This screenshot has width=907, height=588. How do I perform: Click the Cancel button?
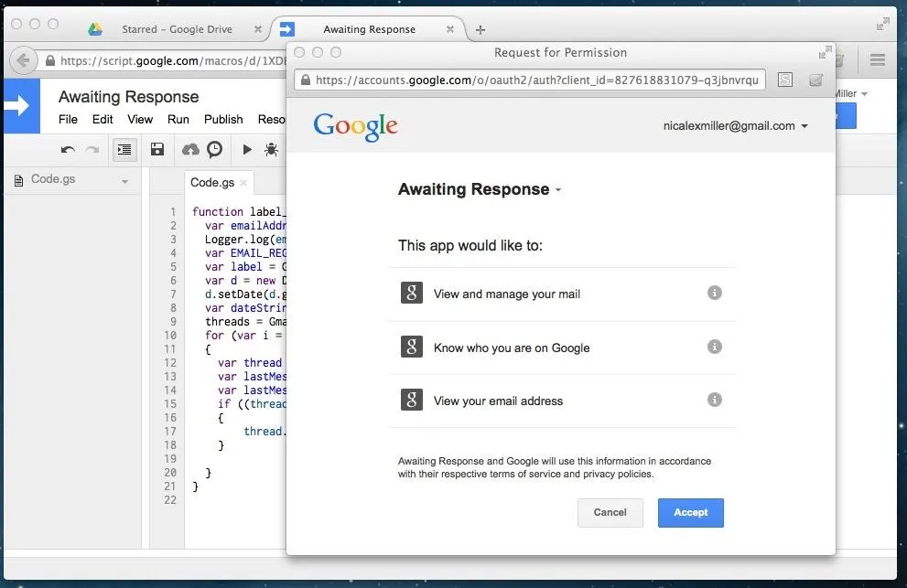click(610, 512)
